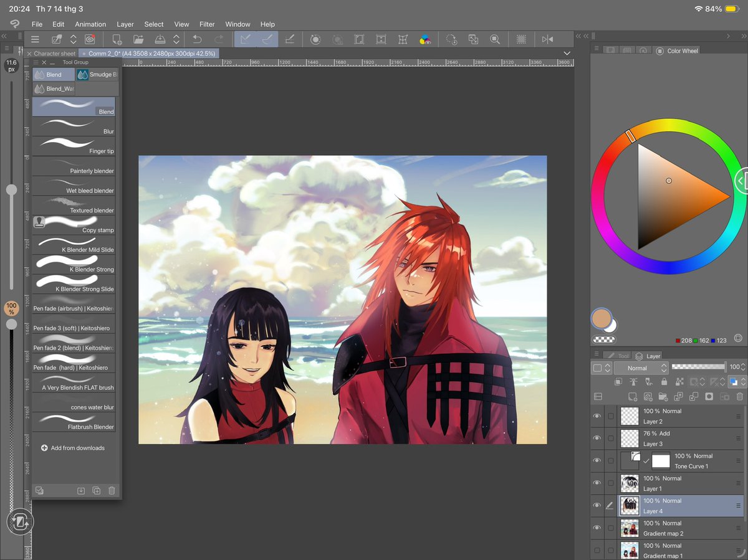Viewport: 748px width, 560px height.
Task: Delete layer using trash icon in Layer panel
Action: point(740,397)
